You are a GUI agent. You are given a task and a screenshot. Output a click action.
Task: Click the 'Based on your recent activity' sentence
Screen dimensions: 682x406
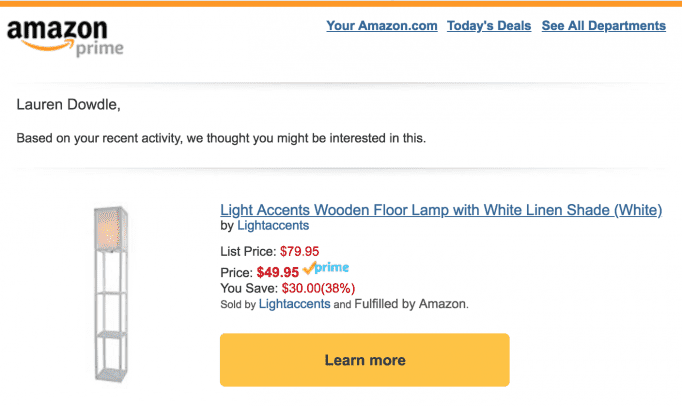click(221, 138)
